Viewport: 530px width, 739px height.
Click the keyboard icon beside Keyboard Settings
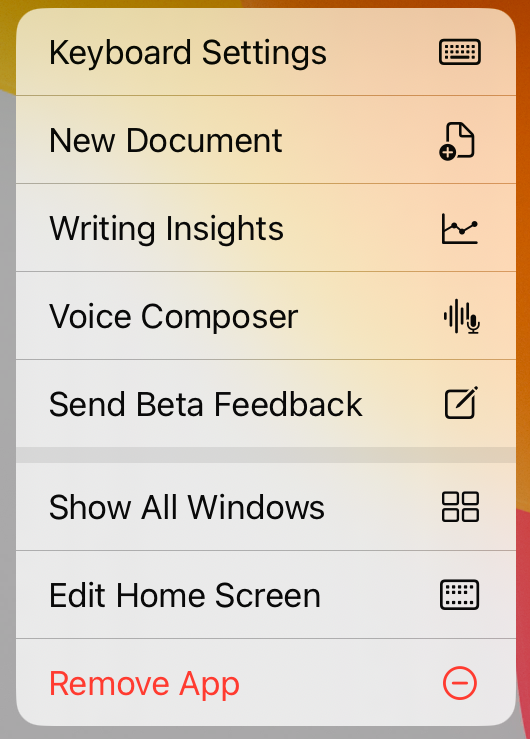(460, 52)
